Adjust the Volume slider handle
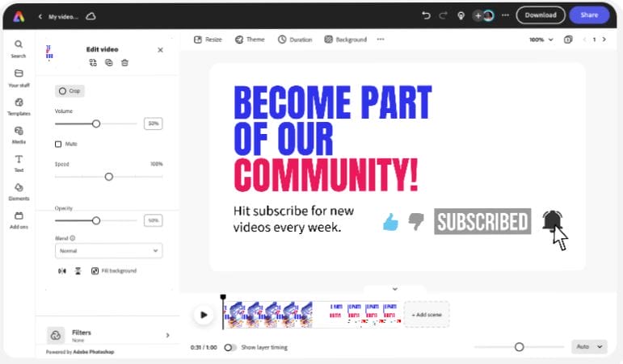The image size is (623, 364). click(x=96, y=123)
